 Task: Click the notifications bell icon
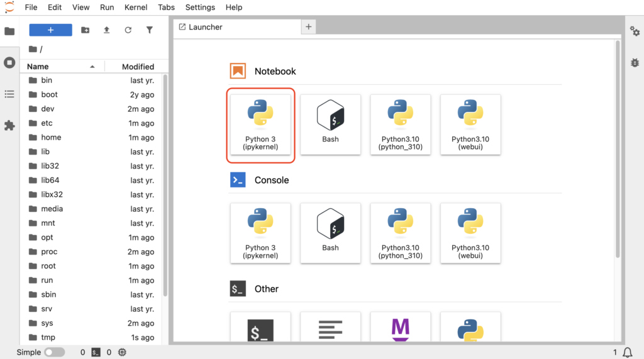(627, 353)
